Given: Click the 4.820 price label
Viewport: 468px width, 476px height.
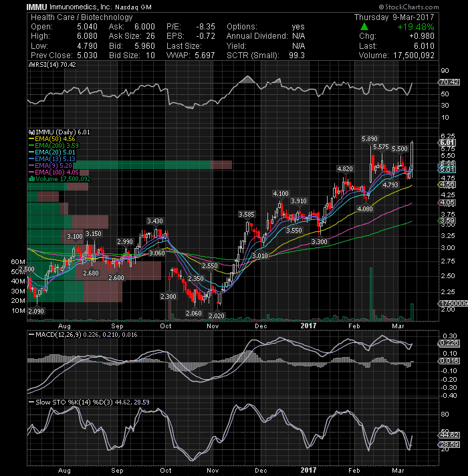Looking at the screenshot, I should click(x=345, y=168).
